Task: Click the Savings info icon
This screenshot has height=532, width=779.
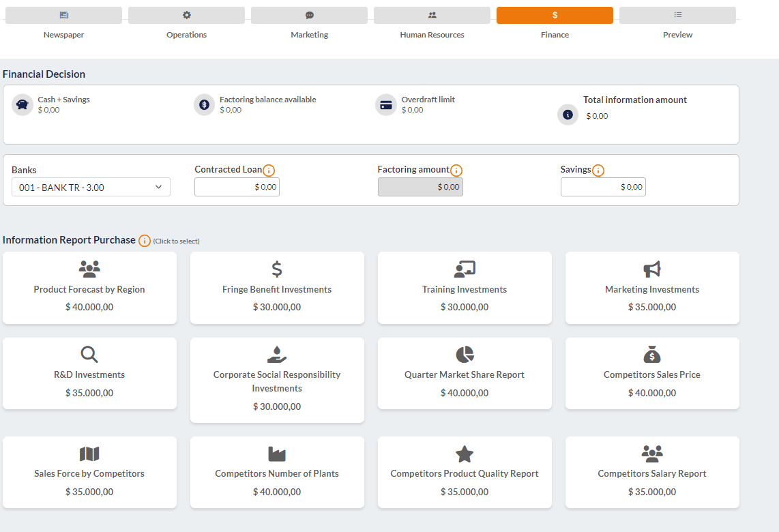Action: (598, 171)
